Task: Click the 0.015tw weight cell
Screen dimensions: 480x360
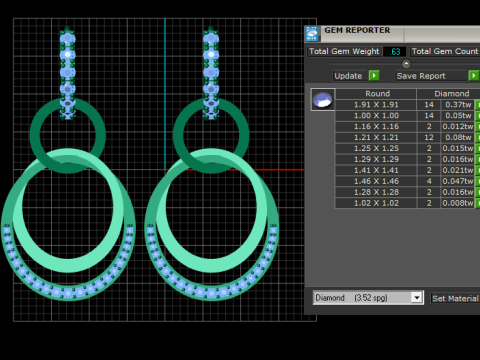Action: pos(458,148)
